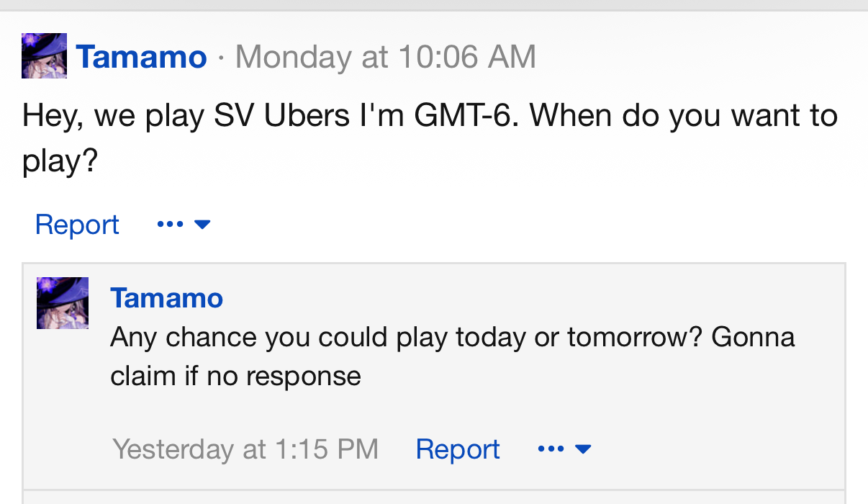868x504 pixels.
Task: Open Tamamo's profile from the comment username
Action: [167, 297]
